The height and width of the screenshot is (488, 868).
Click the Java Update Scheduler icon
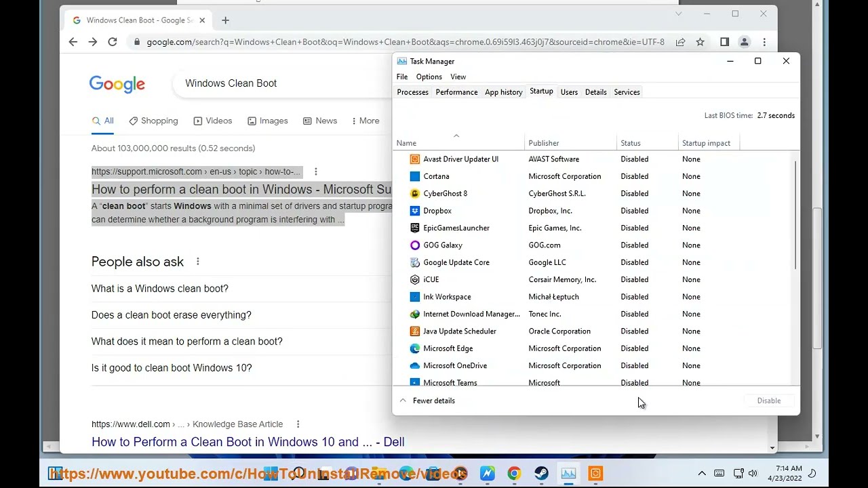click(x=415, y=331)
